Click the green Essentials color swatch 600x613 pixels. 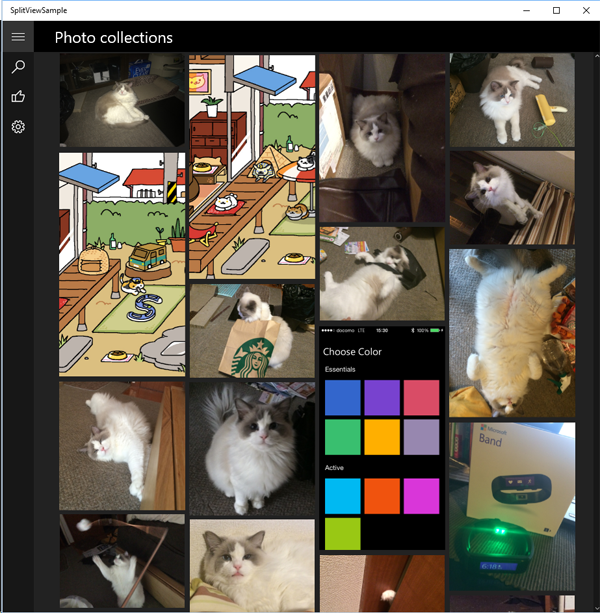(343, 437)
